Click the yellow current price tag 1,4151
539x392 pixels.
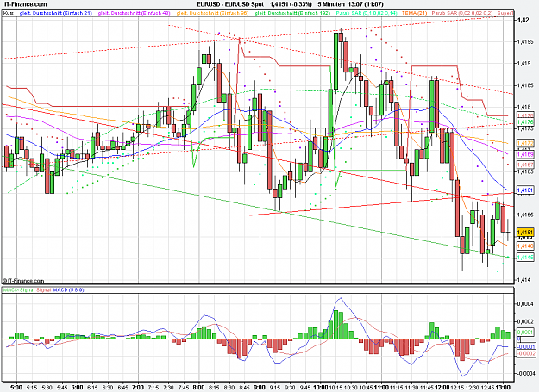pyautogui.click(x=525, y=233)
